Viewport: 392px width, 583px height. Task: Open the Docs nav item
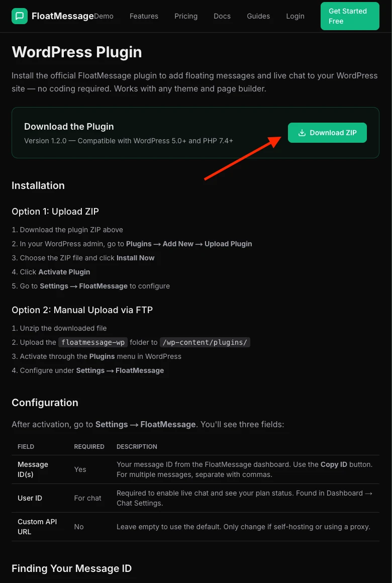(222, 16)
